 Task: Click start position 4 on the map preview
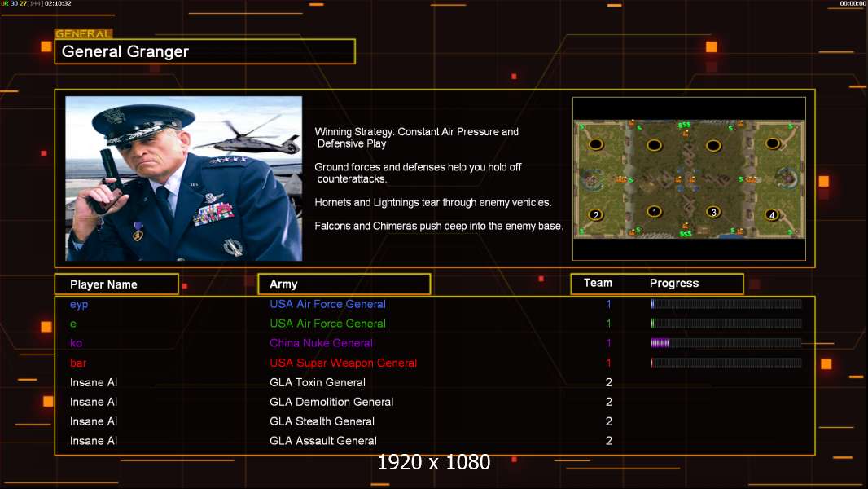coord(772,214)
